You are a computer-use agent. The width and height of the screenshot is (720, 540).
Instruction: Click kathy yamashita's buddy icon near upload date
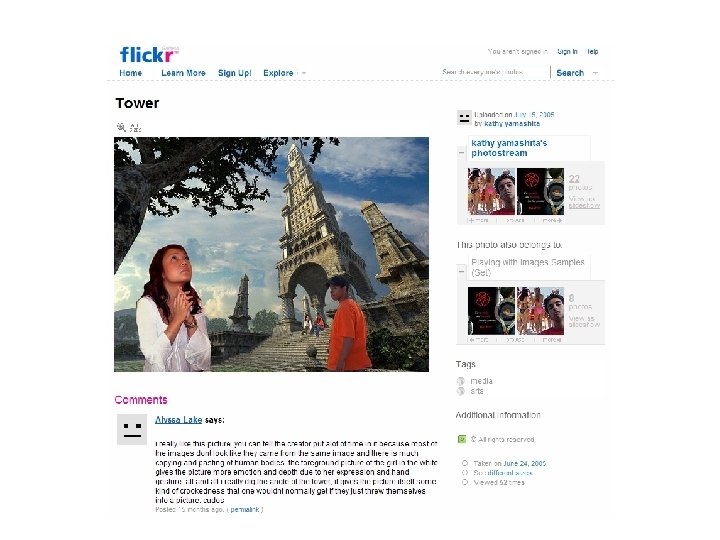[464, 118]
